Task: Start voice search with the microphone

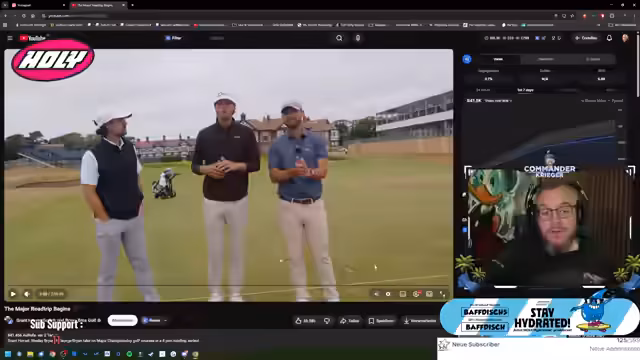Action: [358, 38]
